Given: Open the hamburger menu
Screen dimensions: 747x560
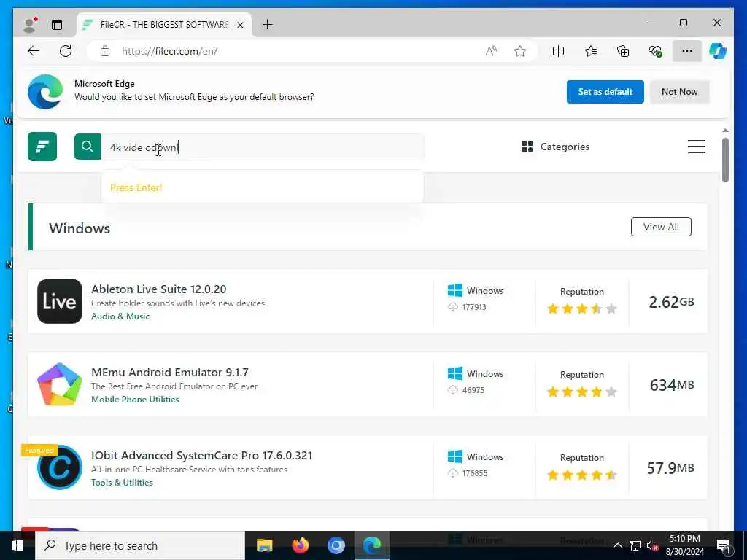Looking at the screenshot, I should click(x=697, y=147).
